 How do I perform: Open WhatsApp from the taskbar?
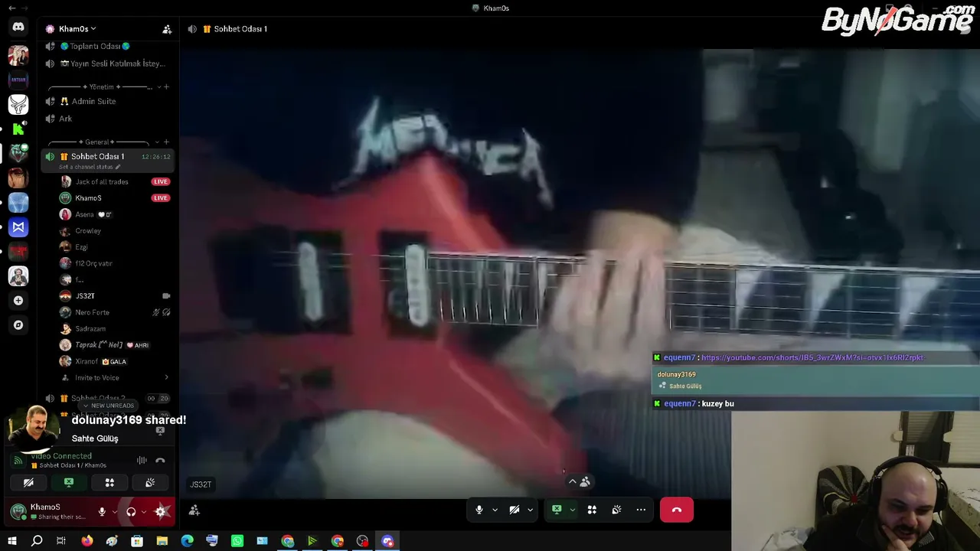pos(237,541)
